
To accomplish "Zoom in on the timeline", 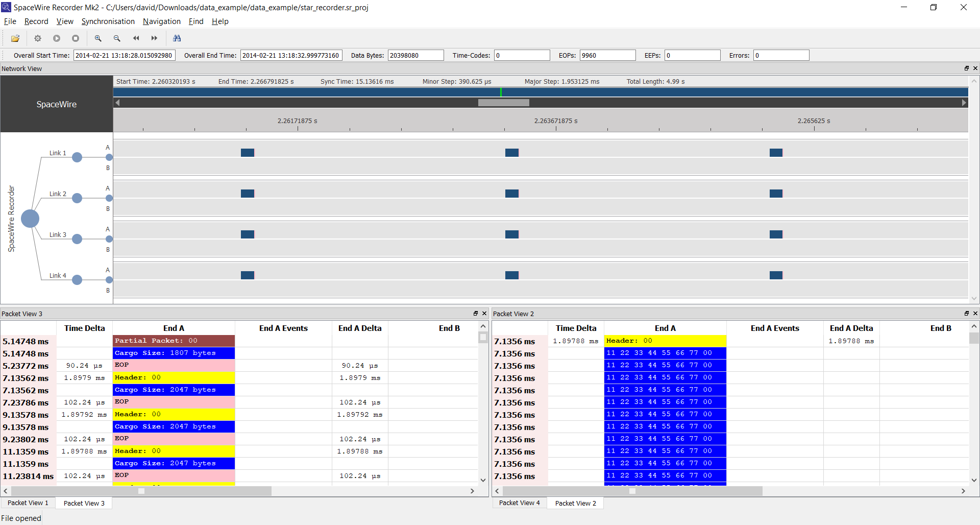I will 98,38.
